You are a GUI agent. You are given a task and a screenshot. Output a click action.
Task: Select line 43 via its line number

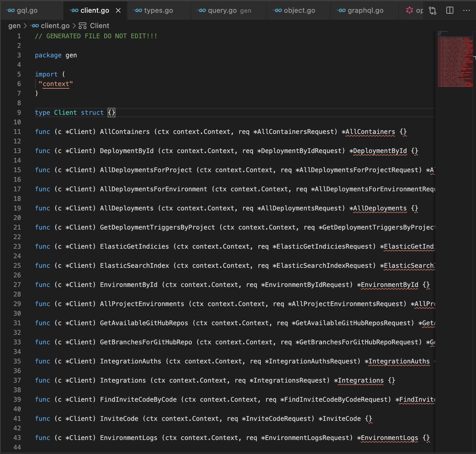point(17,438)
